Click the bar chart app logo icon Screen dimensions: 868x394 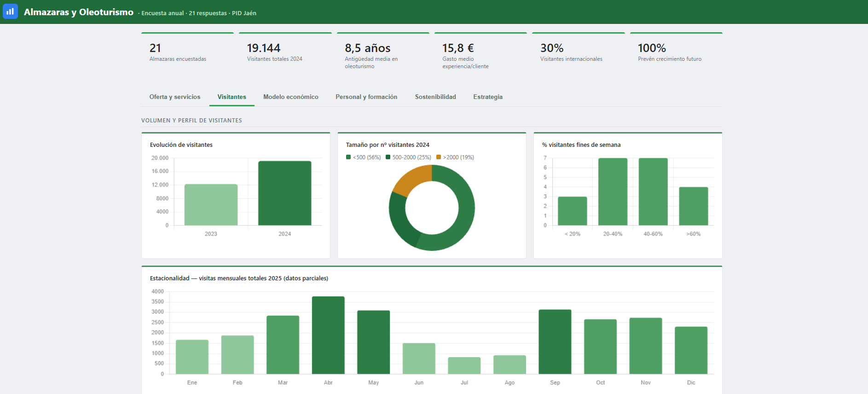coord(10,12)
